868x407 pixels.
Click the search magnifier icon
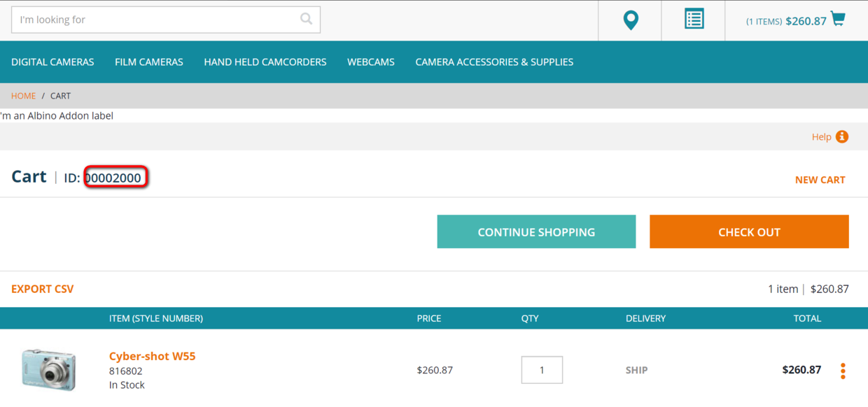(306, 19)
